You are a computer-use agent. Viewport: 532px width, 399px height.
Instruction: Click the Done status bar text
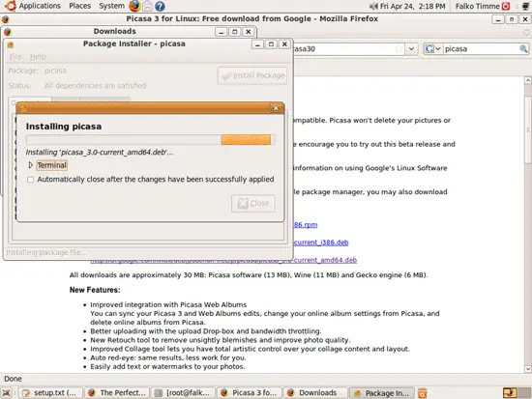pyautogui.click(x=13, y=379)
